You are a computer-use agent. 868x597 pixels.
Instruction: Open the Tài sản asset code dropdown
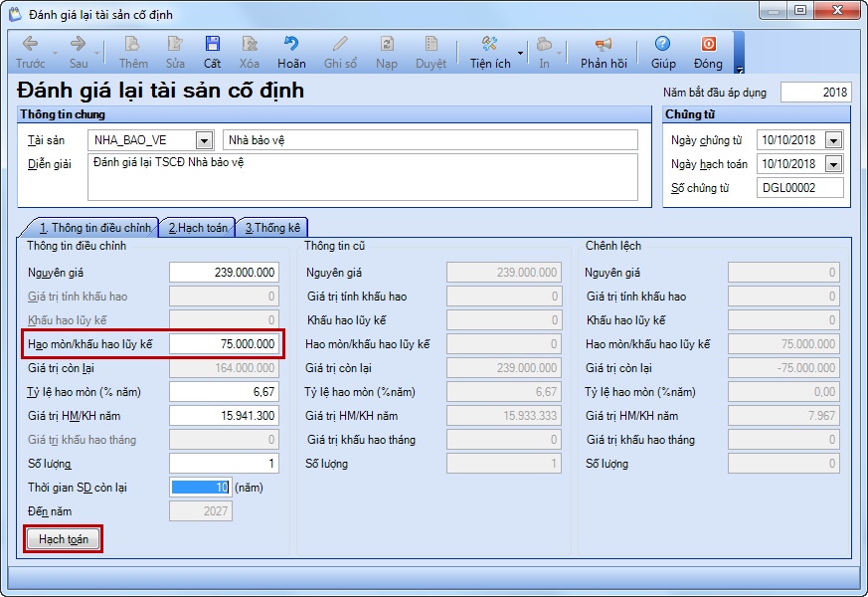tap(204, 140)
